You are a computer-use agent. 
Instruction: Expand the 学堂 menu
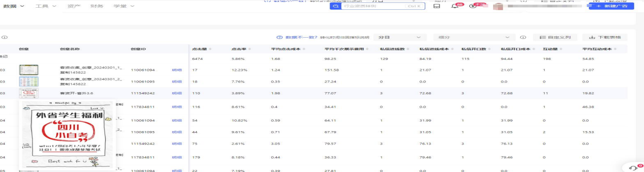click(x=124, y=6)
